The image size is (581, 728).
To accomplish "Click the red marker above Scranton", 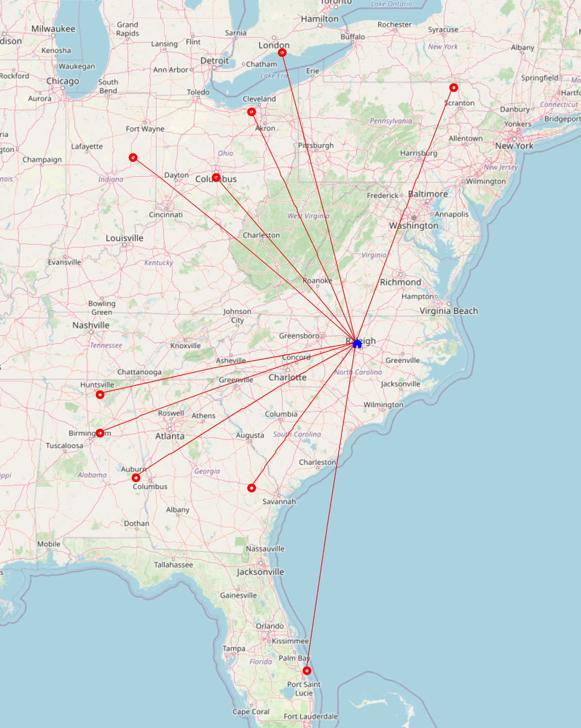I will pos(453,88).
